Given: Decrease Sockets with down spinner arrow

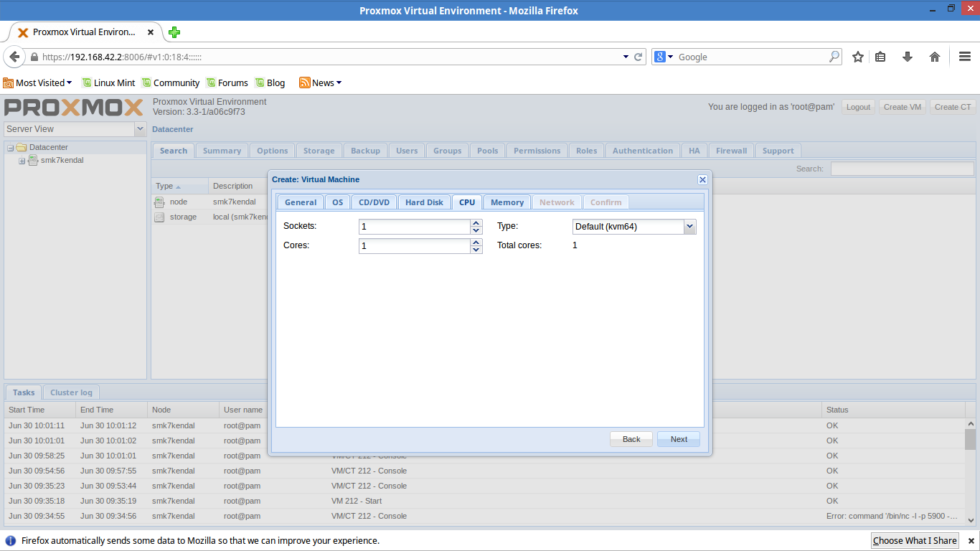Looking at the screenshot, I should (476, 230).
